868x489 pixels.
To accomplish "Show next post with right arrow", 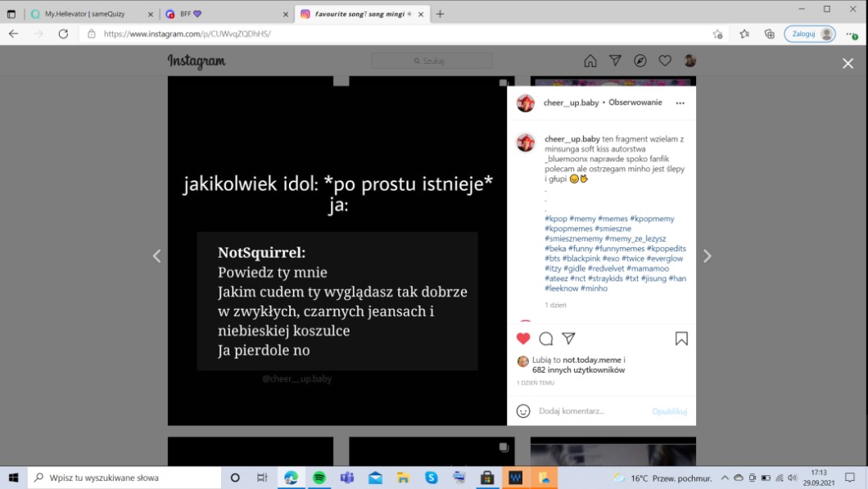I will click(708, 256).
